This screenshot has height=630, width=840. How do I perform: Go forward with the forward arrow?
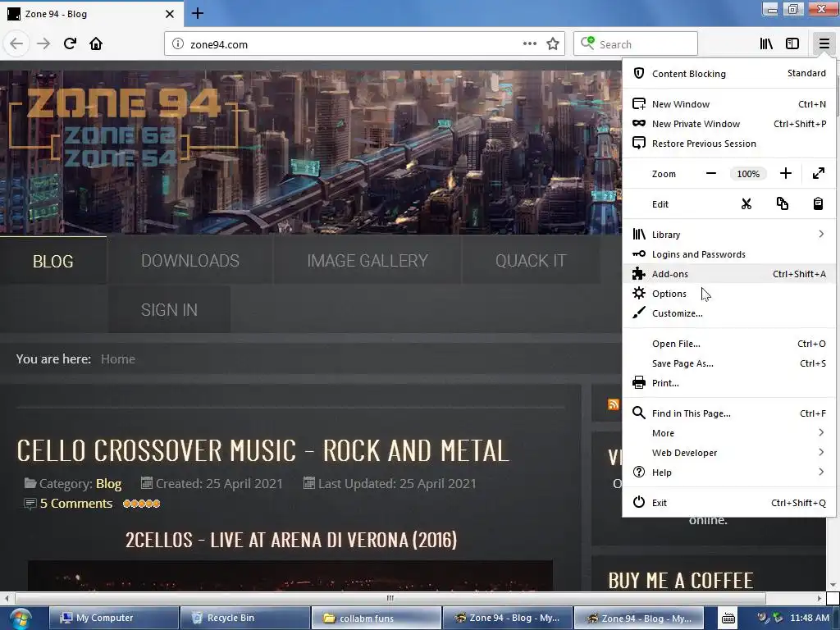(43, 44)
